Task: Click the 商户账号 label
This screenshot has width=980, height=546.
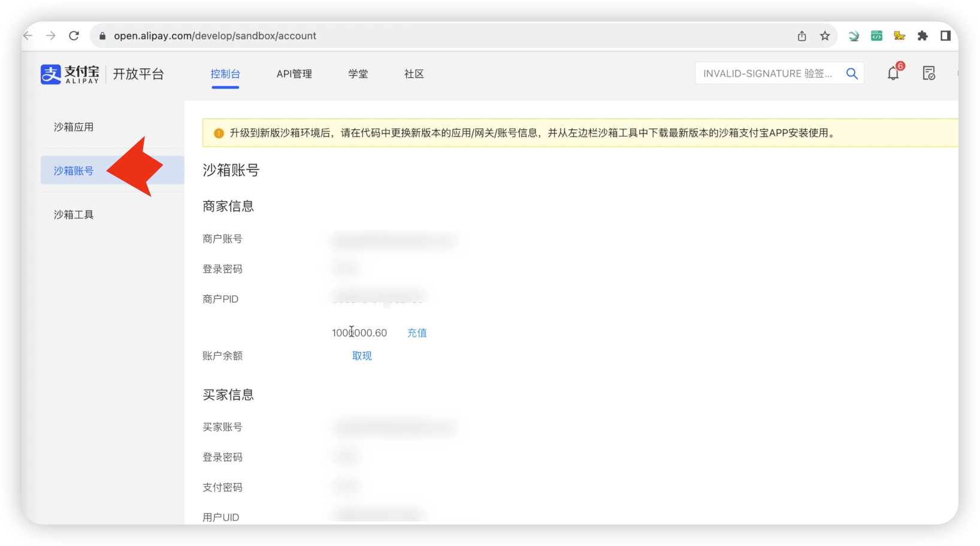Action: [222, 239]
